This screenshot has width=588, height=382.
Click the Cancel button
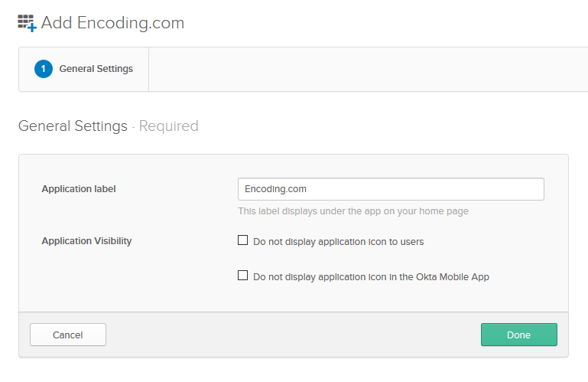(x=68, y=335)
